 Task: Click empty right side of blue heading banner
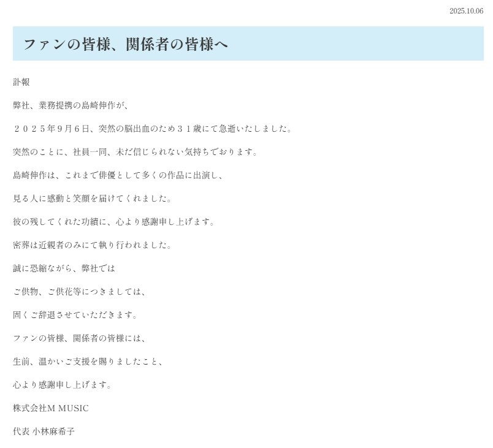(368, 44)
